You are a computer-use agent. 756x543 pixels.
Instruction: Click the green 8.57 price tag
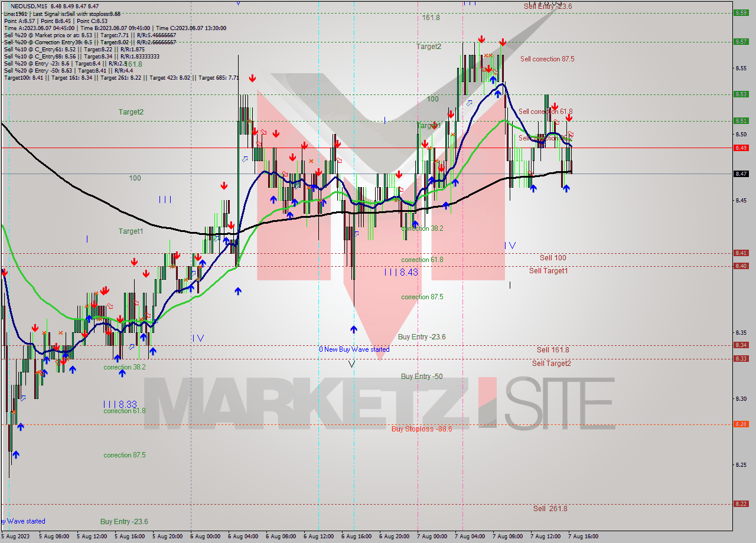click(x=741, y=41)
